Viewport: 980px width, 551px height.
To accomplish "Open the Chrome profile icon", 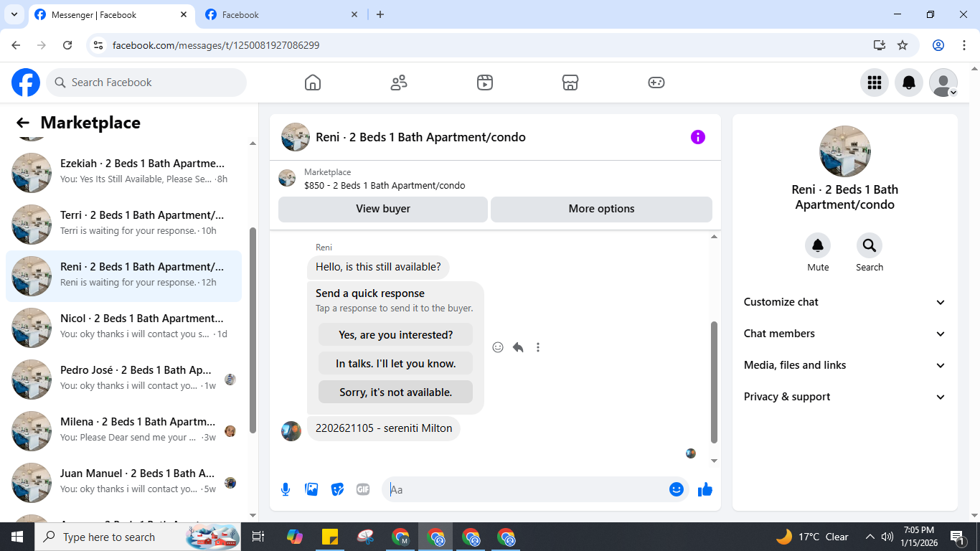I will [x=938, y=45].
